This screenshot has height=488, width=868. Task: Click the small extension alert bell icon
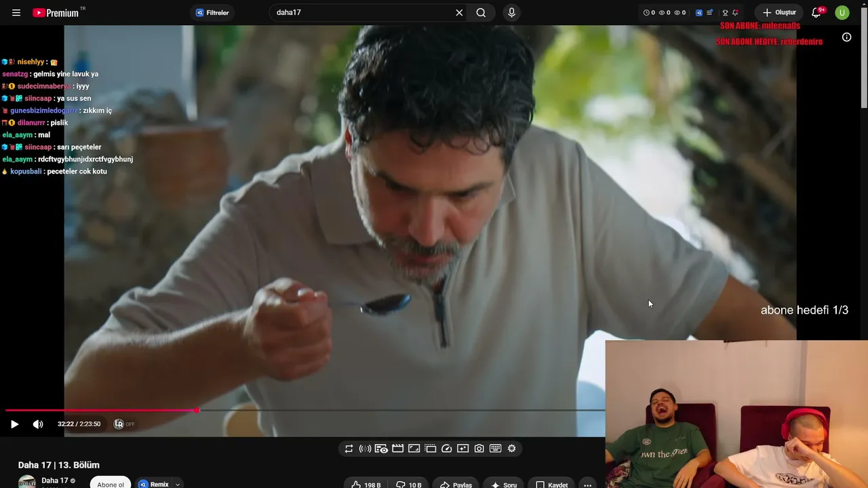(x=735, y=13)
